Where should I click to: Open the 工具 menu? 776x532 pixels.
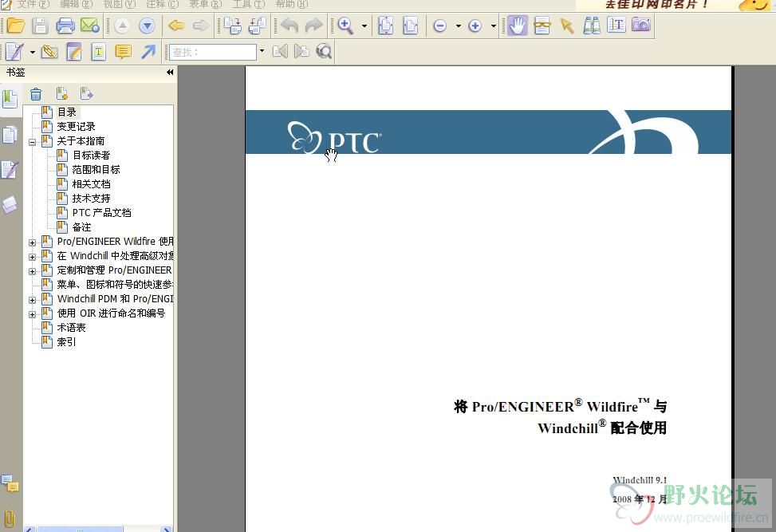(247, 4)
